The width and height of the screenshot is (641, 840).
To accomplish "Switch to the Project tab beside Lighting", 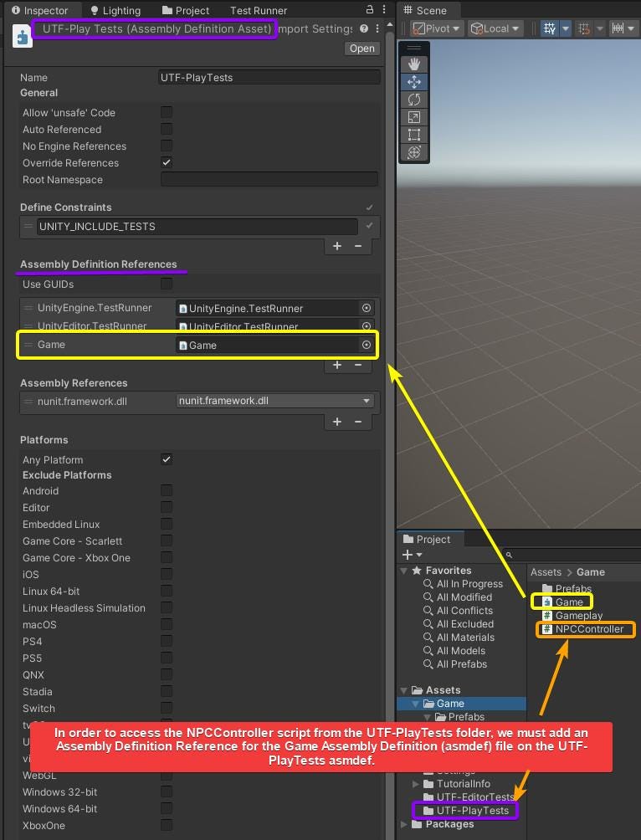I will pyautogui.click(x=186, y=10).
